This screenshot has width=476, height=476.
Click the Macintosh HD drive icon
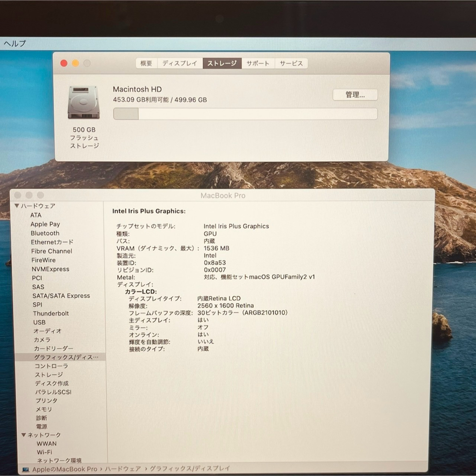click(x=83, y=103)
